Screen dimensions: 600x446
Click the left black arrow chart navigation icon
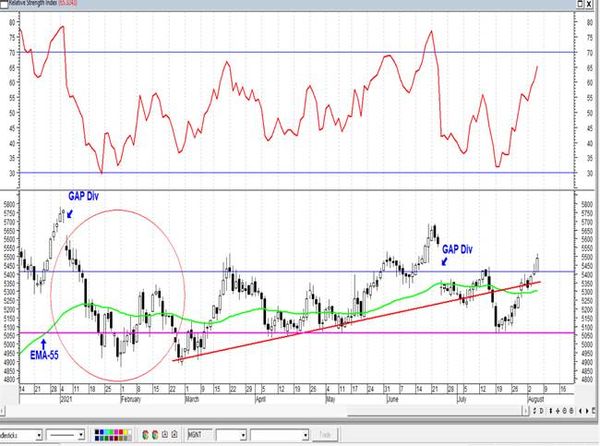point(580,411)
